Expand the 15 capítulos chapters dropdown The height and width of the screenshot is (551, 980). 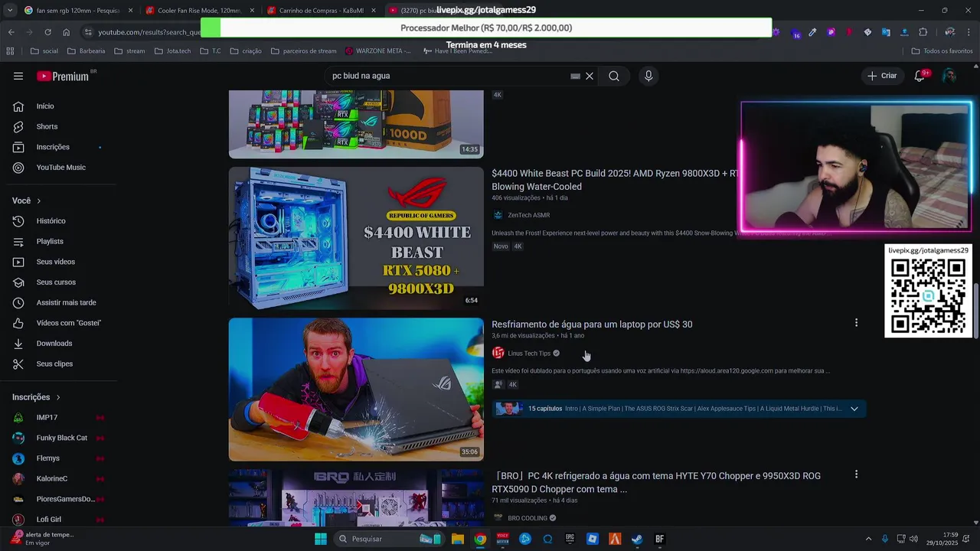tap(854, 409)
